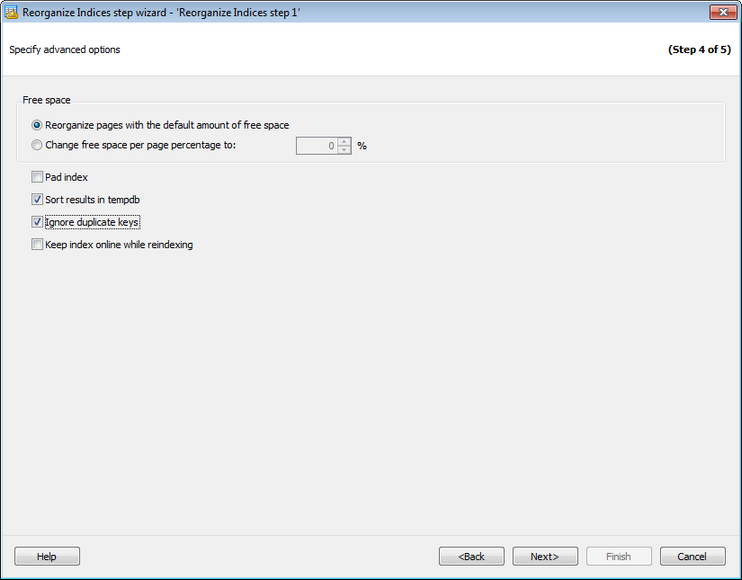The width and height of the screenshot is (742, 580).
Task: Select default free space radio option
Action: click(37, 125)
